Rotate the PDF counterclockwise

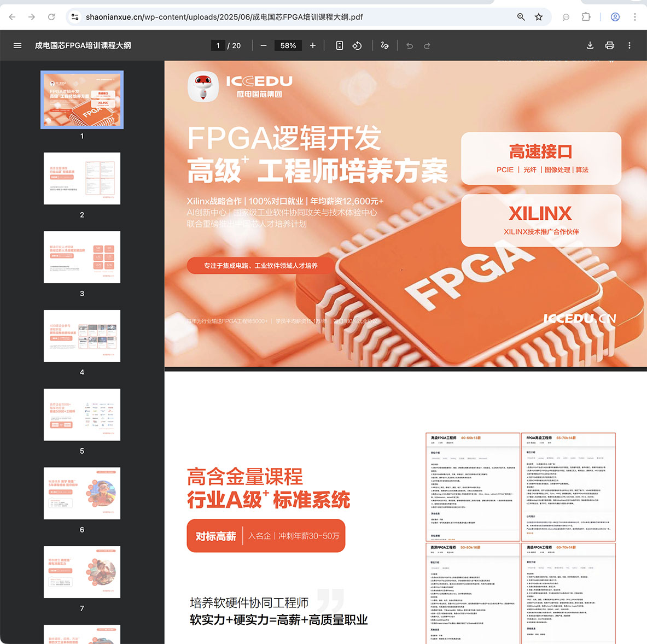(x=357, y=45)
